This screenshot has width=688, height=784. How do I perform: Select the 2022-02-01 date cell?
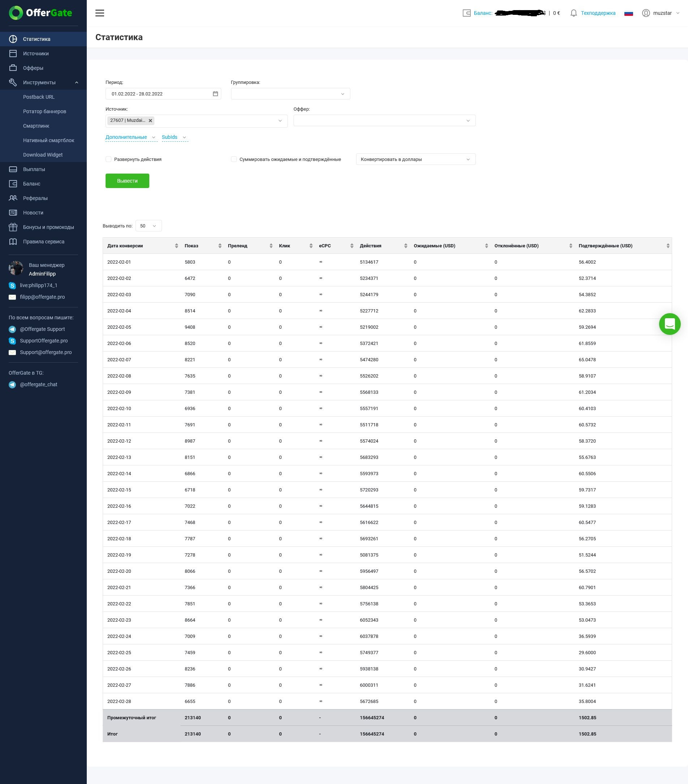pos(119,262)
